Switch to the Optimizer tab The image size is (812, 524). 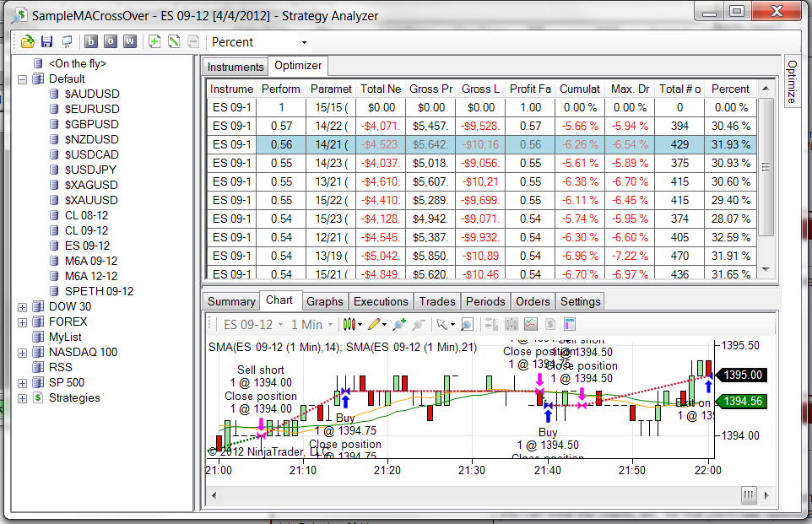298,65
